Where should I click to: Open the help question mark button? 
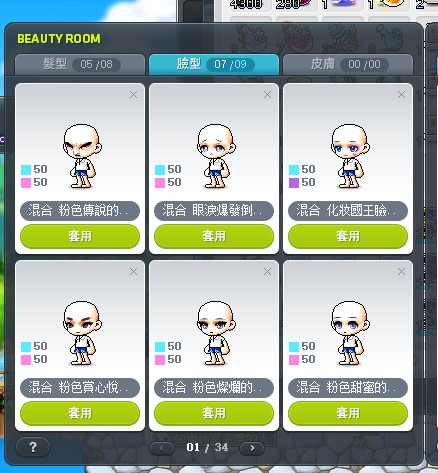tap(33, 447)
